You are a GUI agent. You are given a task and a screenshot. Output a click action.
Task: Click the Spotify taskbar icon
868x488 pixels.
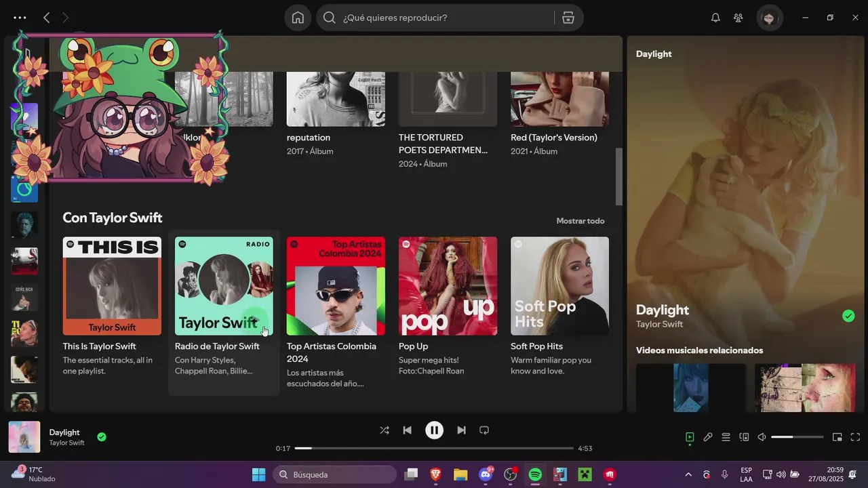point(535,474)
